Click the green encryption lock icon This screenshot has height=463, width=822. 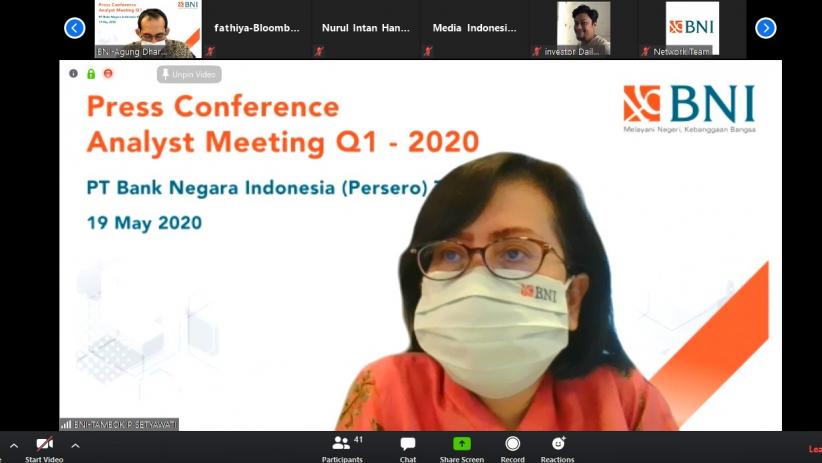pos(91,73)
